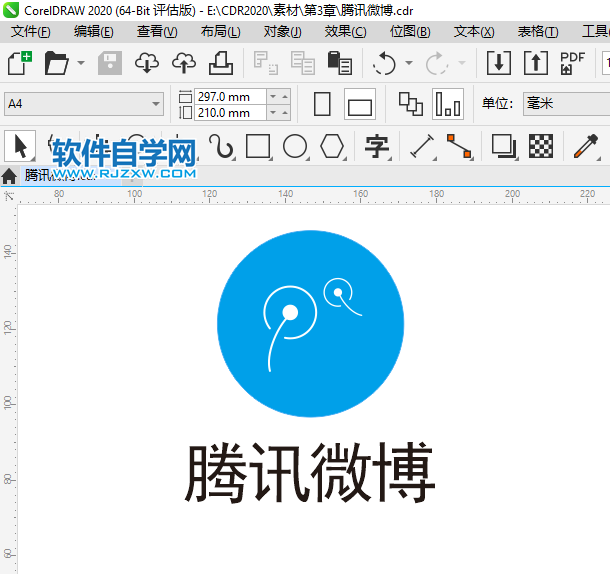Select the Text tool 字
Screen dimensions: 610x574
377,146
